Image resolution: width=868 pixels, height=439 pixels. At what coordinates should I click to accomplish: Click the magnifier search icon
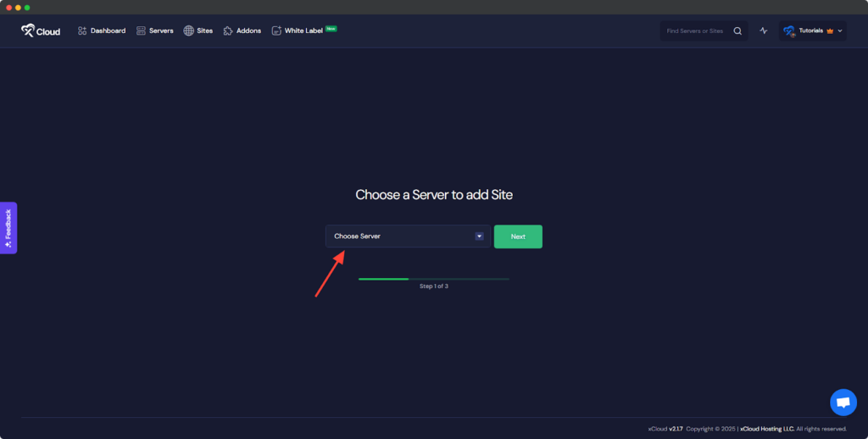pyautogui.click(x=737, y=31)
